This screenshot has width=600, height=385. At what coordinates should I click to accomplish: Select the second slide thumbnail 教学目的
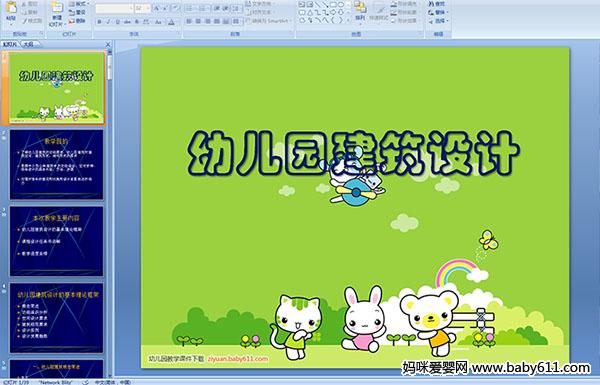coord(57,165)
